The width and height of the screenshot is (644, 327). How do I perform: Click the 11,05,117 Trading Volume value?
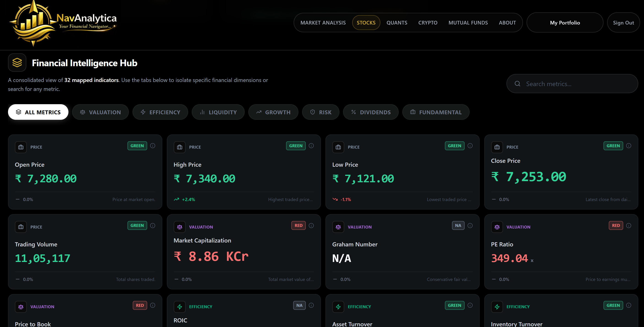43,259
